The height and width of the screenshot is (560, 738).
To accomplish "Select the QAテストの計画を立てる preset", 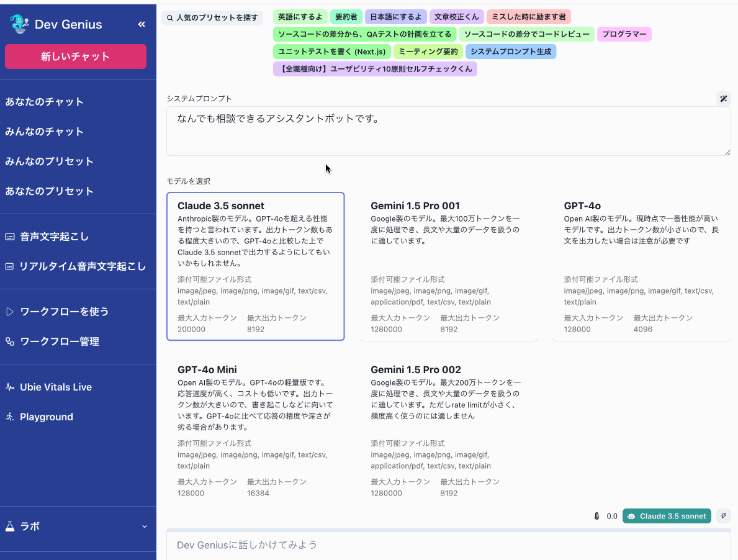I will [x=364, y=34].
